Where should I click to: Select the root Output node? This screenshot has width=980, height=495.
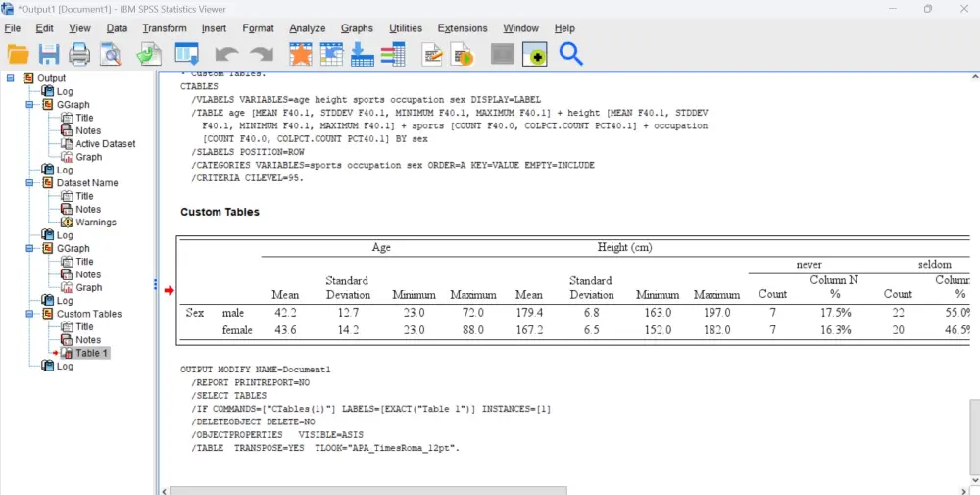51,78
